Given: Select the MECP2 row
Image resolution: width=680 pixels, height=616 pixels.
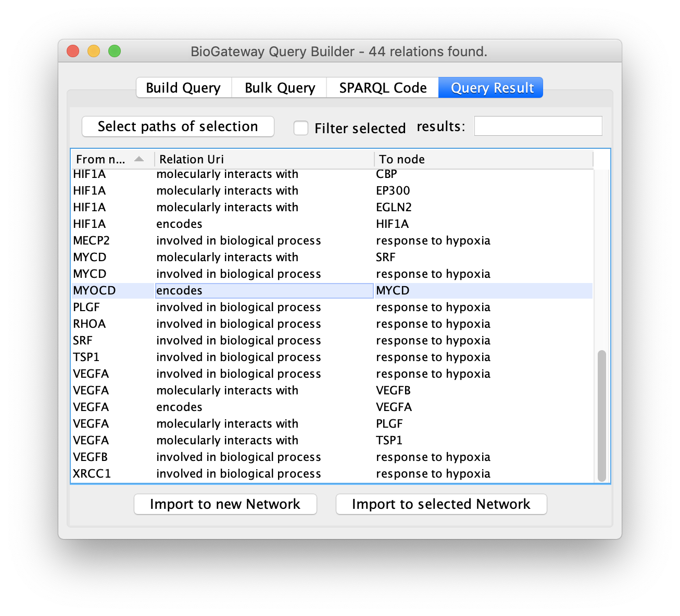Looking at the screenshot, I should 332,240.
